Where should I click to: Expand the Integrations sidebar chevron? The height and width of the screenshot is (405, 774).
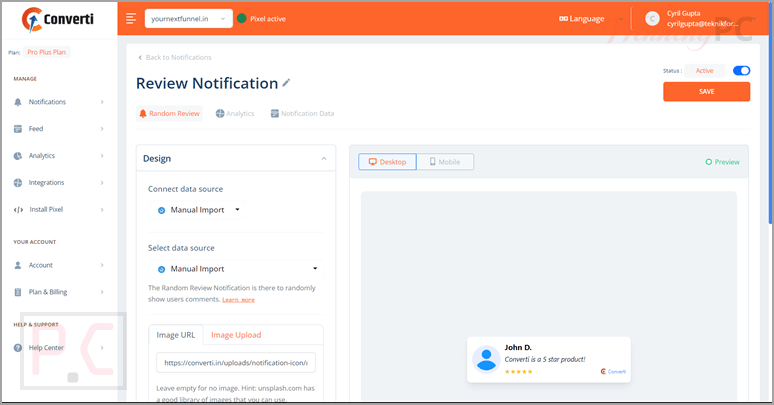102,183
